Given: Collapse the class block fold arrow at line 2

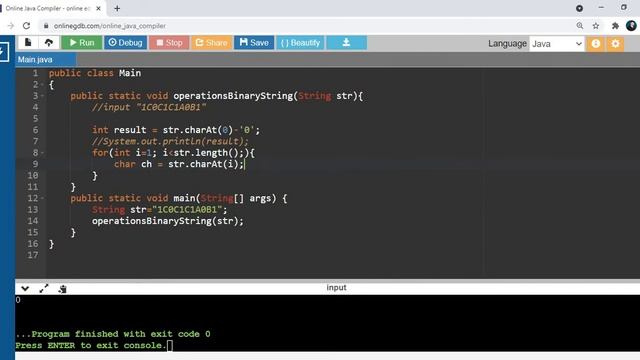Looking at the screenshot, I should (42, 85).
